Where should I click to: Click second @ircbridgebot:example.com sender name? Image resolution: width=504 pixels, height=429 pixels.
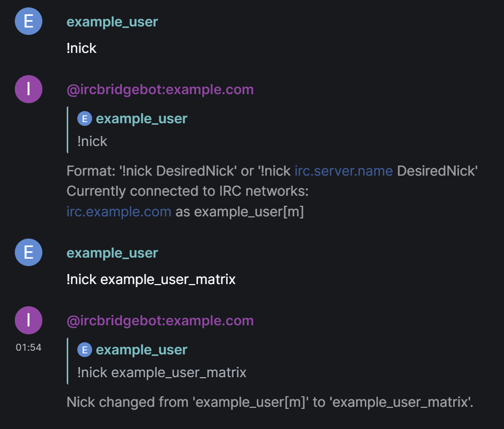160,321
